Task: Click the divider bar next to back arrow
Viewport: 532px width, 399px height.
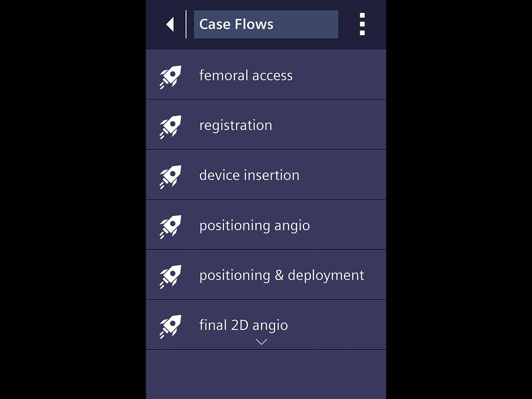Action: tap(186, 24)
